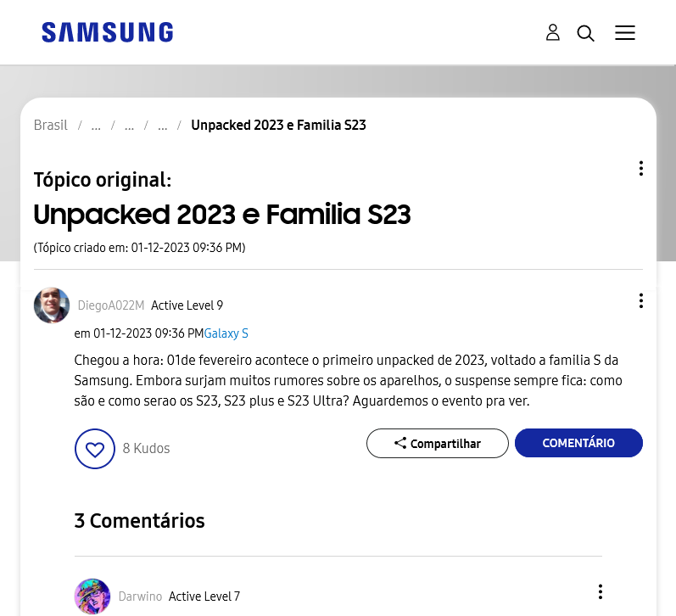This screenshot has height=616, width=676.
Task: Open DiegoA022M post options menu
Action: tap(641, 300)
